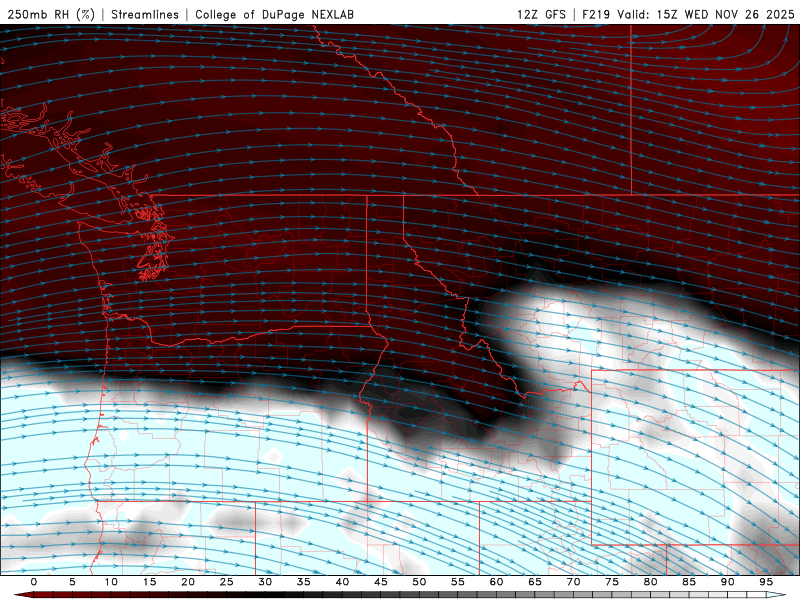Select the colorbar label "45"
This screenshot has width=800, height=600.
(x=381, y=582)
